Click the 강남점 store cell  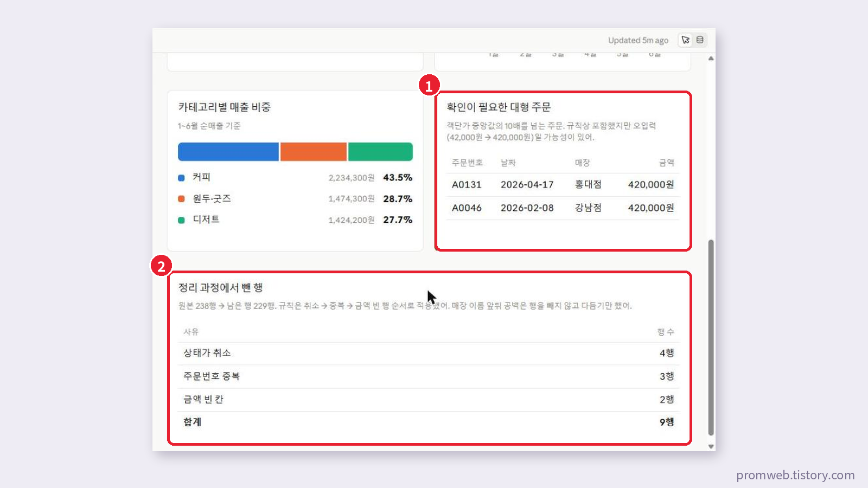(588, 208)
